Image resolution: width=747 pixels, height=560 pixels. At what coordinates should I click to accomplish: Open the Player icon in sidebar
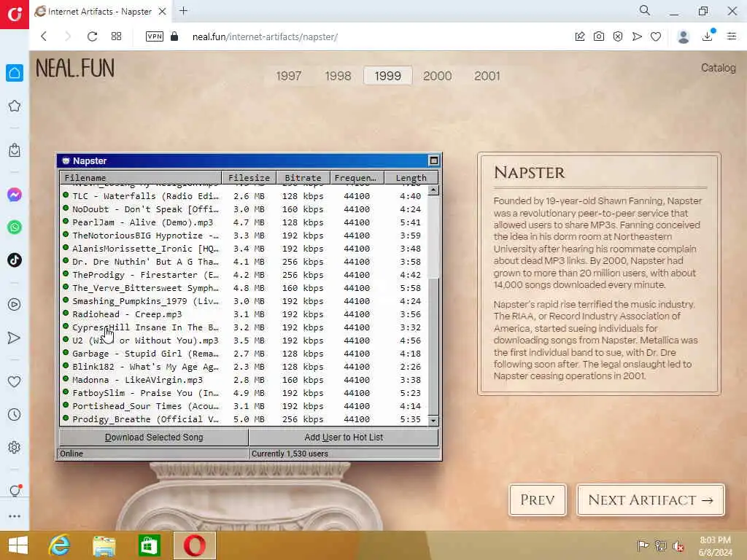[15, 304]
